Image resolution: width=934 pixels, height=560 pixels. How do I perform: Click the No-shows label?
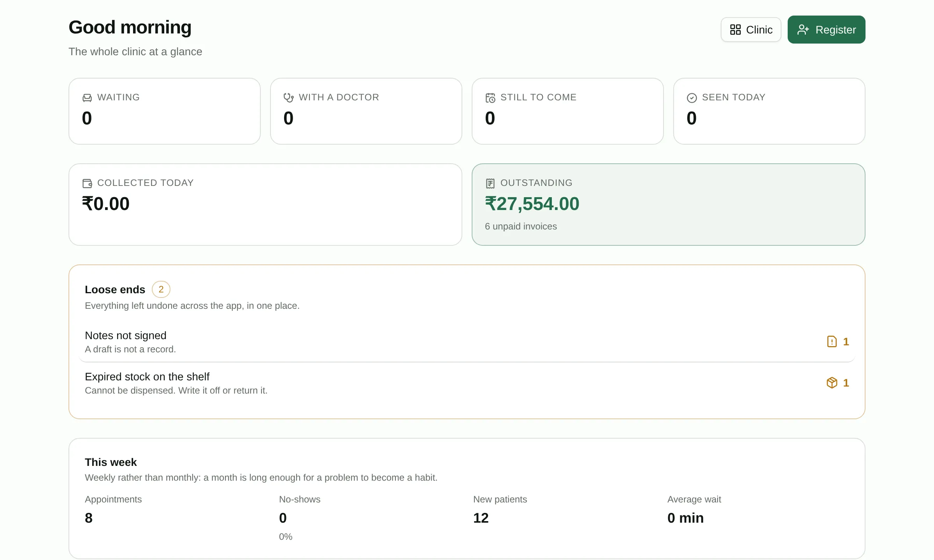pyautogui.click(x=300, y=499)
